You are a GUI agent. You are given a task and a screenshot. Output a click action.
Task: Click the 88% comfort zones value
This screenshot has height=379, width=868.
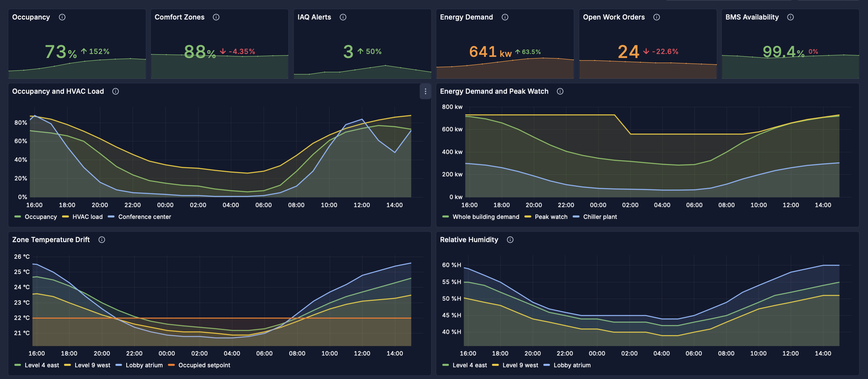pos(200,52)
